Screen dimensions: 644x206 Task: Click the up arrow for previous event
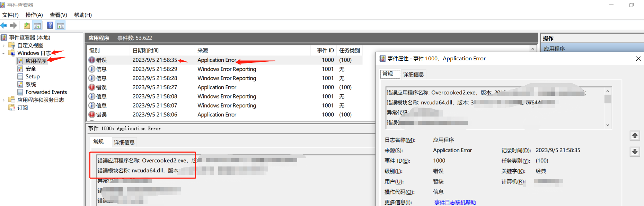(x=635, y=136)
